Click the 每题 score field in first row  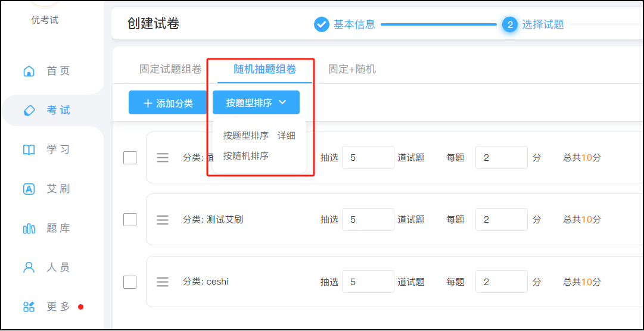point(502,158)
